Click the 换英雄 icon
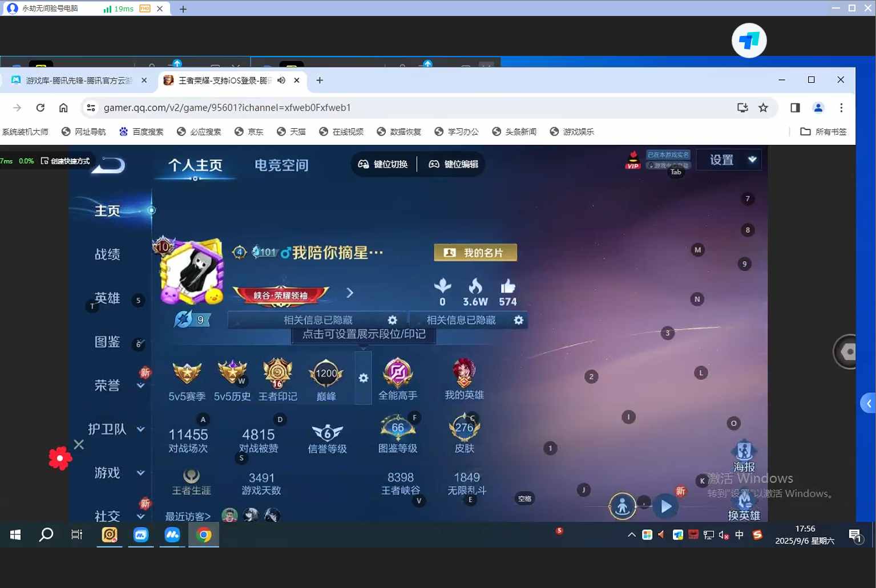This screenshot has width=876, height=588. (x=744, y=502)
